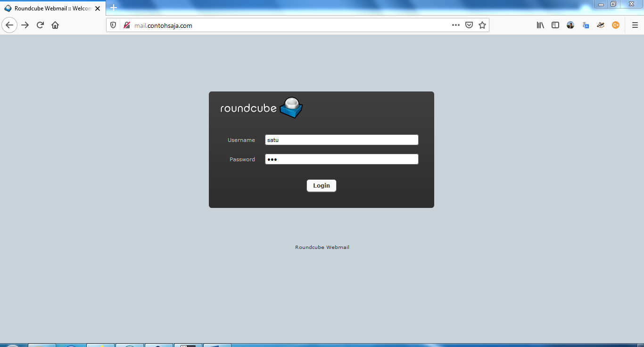This screenshot has height=347, width=644.
Task: Save page to Pocket
Action: tap(469, 25)
